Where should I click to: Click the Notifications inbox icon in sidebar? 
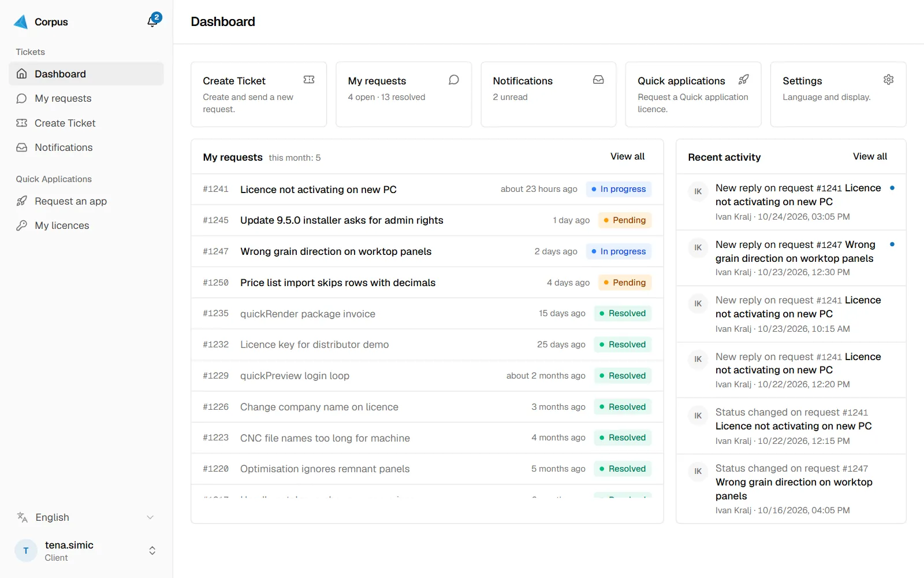[x=22, y=147]
